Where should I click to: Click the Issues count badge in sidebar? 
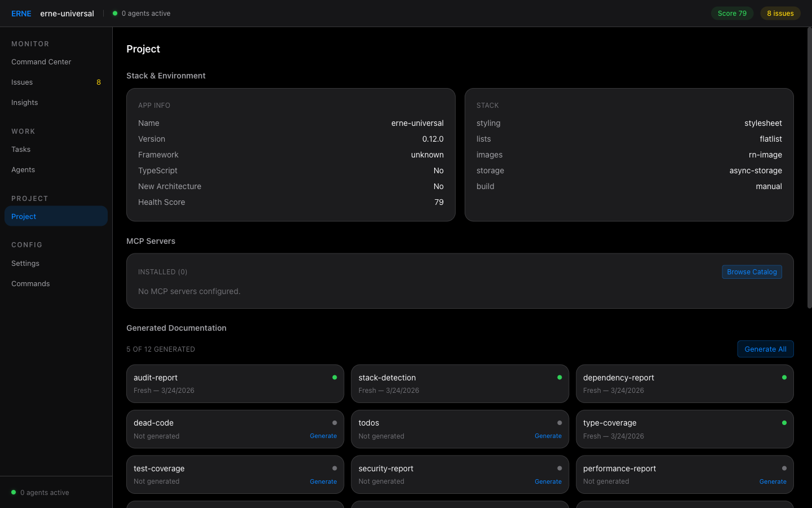click(x=99, y=82)
